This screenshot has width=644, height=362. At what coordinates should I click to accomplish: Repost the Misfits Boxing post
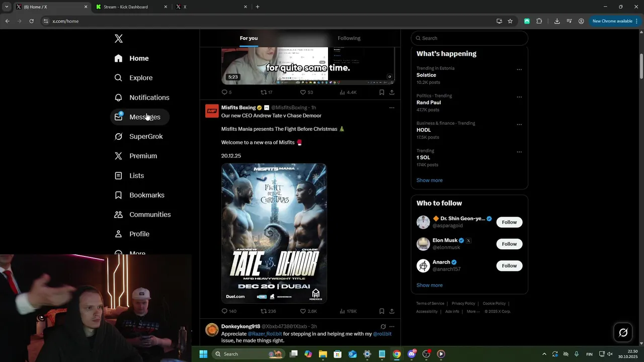[x=268, y=311]
